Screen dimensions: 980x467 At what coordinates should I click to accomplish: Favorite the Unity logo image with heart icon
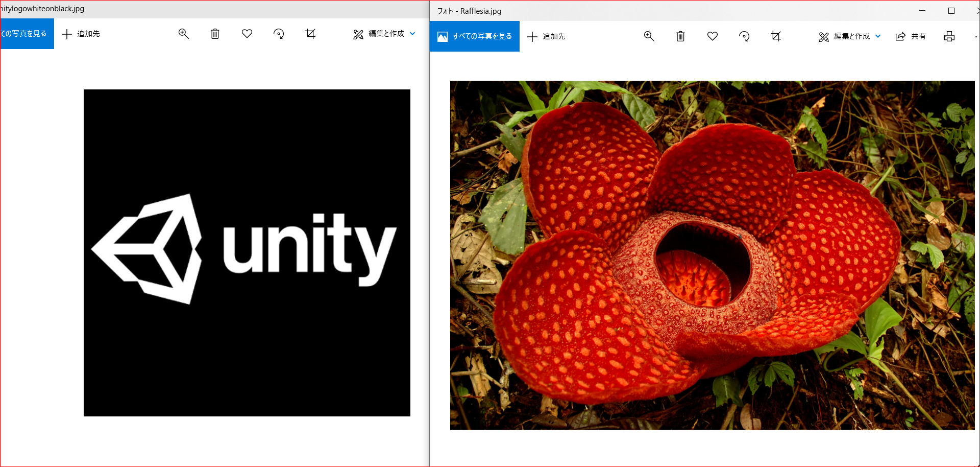point(247,34)
